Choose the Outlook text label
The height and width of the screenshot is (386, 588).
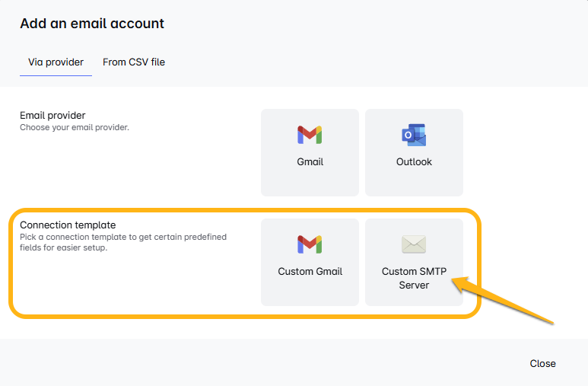click(x=414, y=162)
